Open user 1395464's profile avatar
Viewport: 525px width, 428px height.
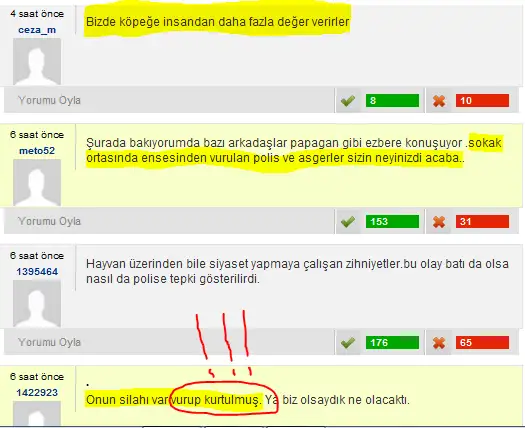click(x=37, y=304)
